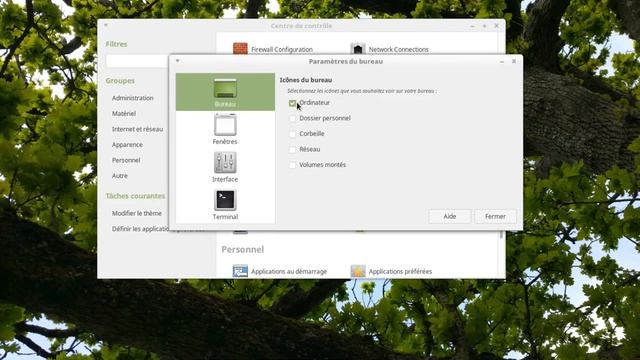Image resolution: width=640 pixels, height=360 pixels.
Task: Click the Firewall Configuration label
Action: tap(282, 49)
